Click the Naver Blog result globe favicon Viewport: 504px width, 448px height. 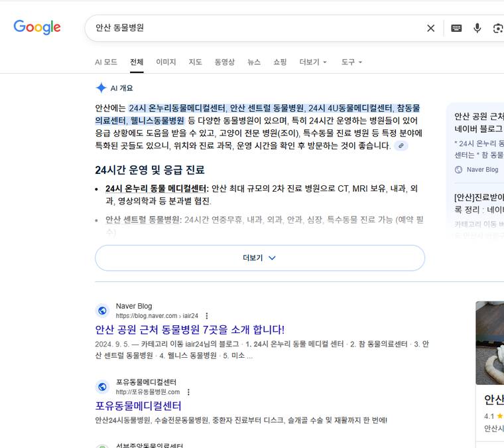point(102,311)
